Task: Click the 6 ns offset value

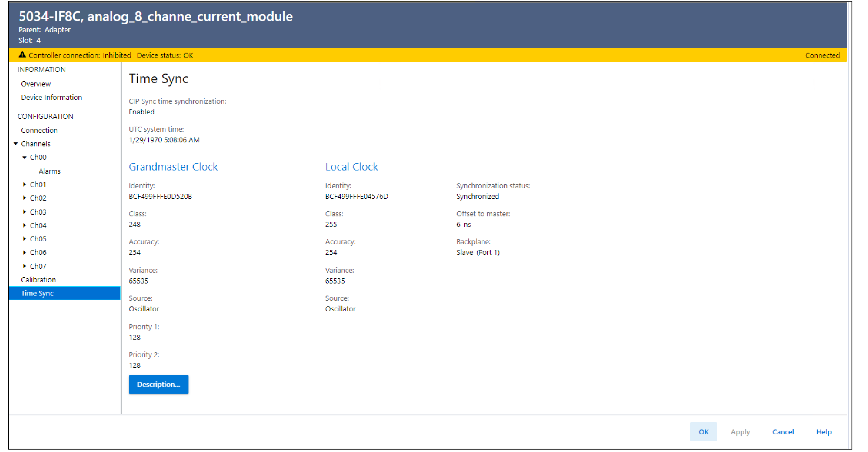Action: click(x=464, y=224)
